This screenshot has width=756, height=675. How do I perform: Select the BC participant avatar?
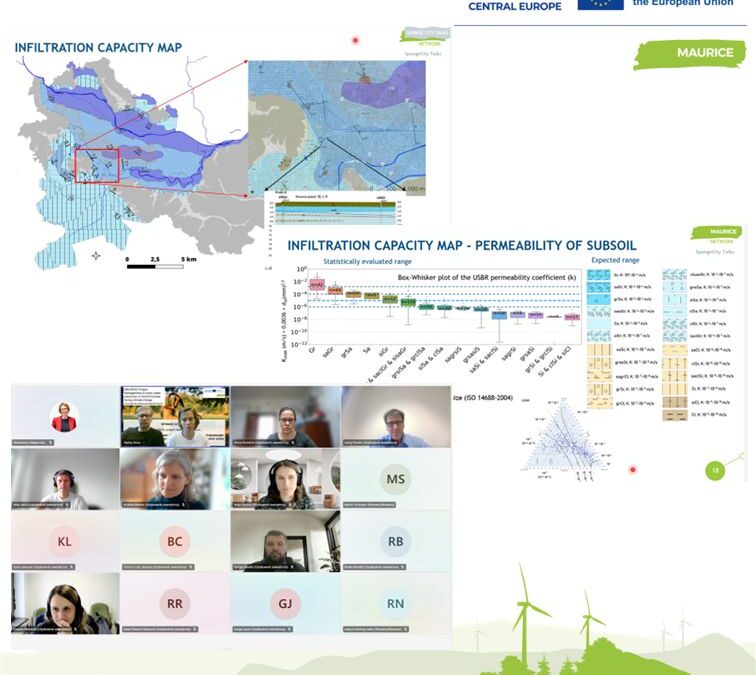pos(175,541)
